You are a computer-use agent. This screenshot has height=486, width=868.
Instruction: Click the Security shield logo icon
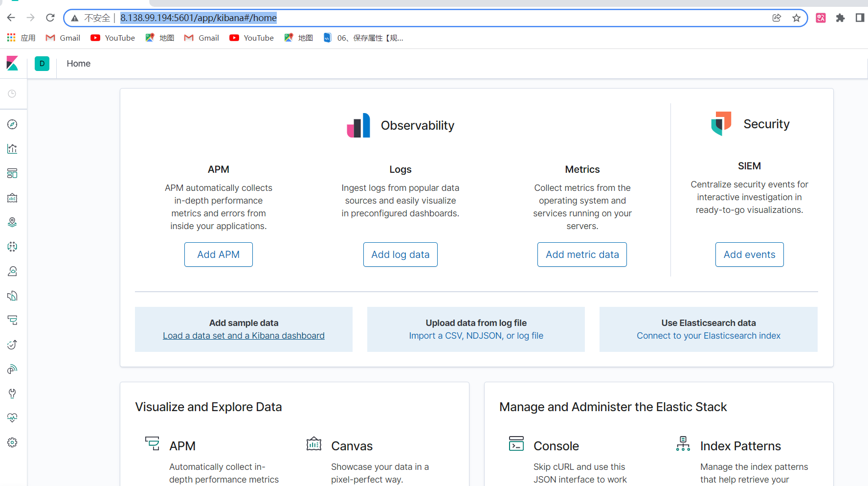(x=721, y=123)
